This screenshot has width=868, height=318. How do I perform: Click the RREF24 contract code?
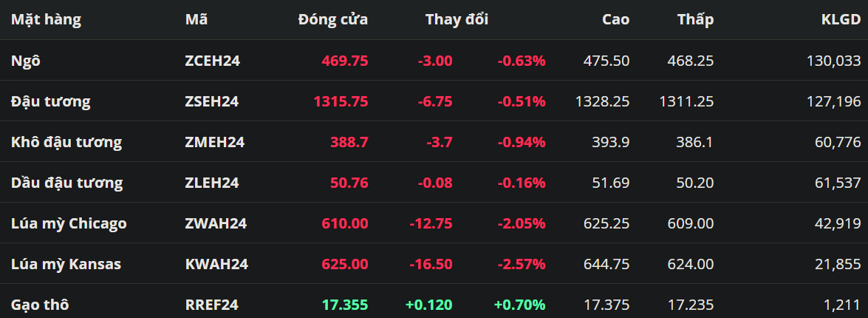point(211,304)
